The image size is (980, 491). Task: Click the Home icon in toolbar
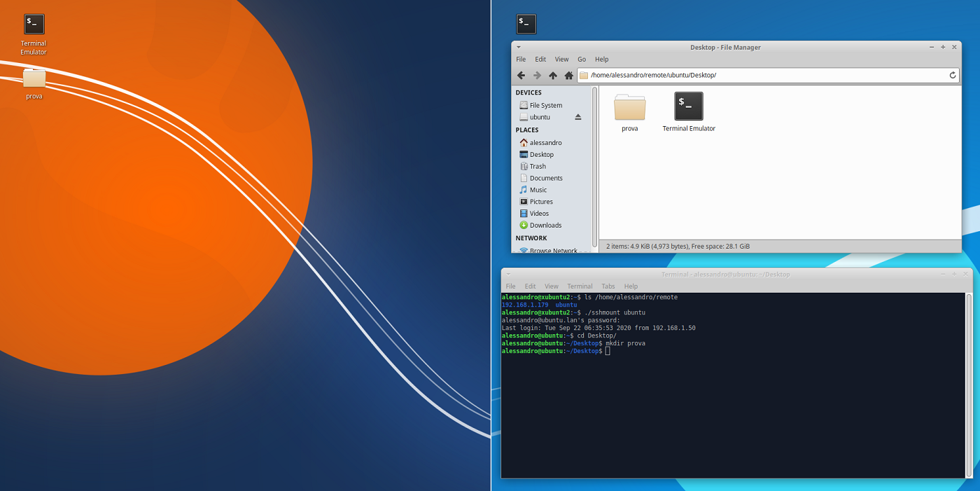(568, 76)
